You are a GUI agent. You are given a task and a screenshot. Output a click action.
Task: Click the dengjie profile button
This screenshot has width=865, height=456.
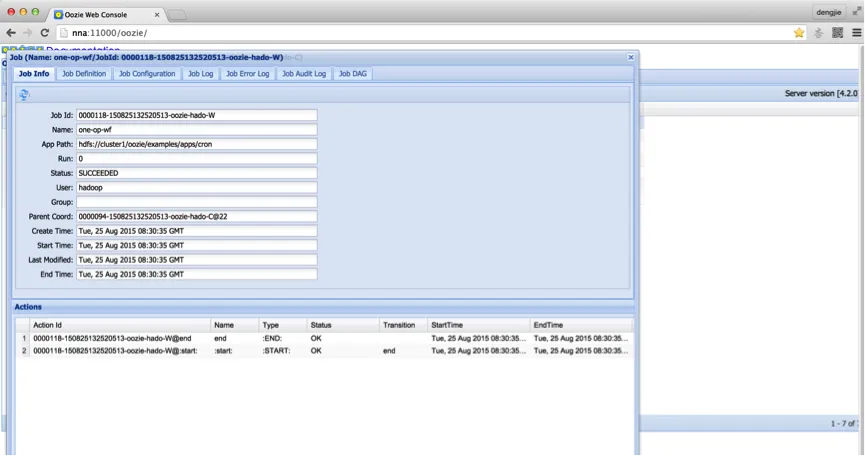[x=829, y=12]
